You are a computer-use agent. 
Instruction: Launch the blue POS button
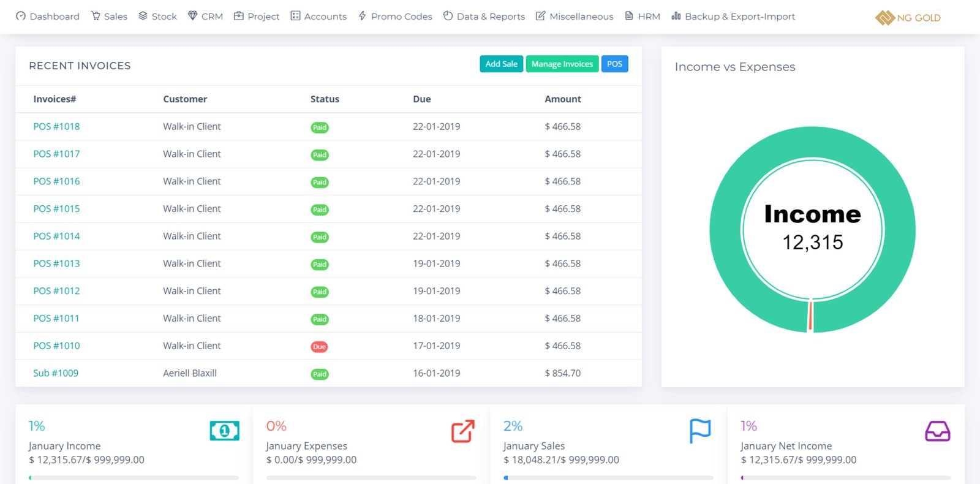click(614, 64)
